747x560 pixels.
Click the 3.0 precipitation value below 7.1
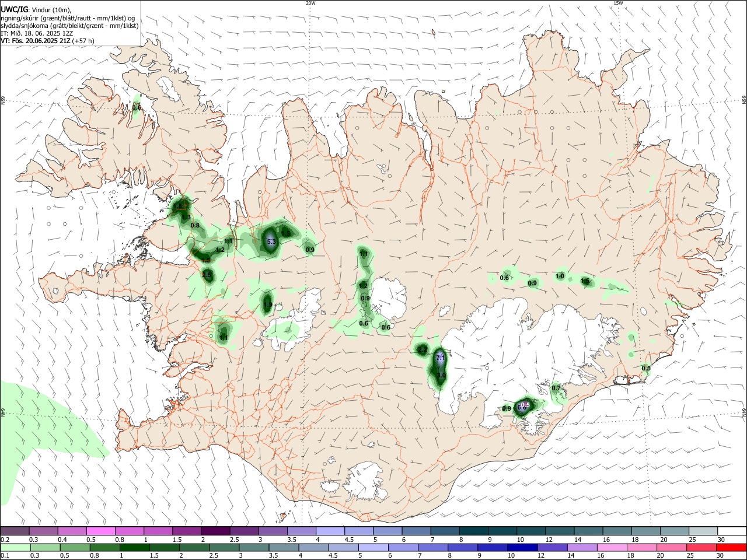click(x=441, y=375)
